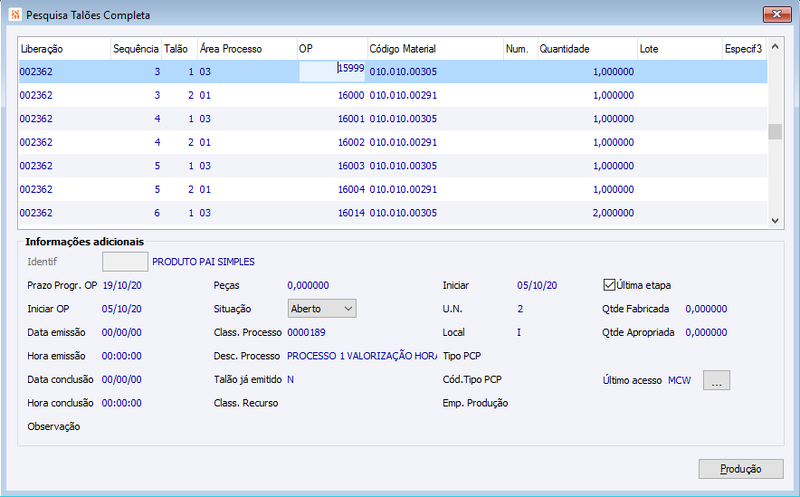Click the Especif3 column header

click(x=745, y=49)
